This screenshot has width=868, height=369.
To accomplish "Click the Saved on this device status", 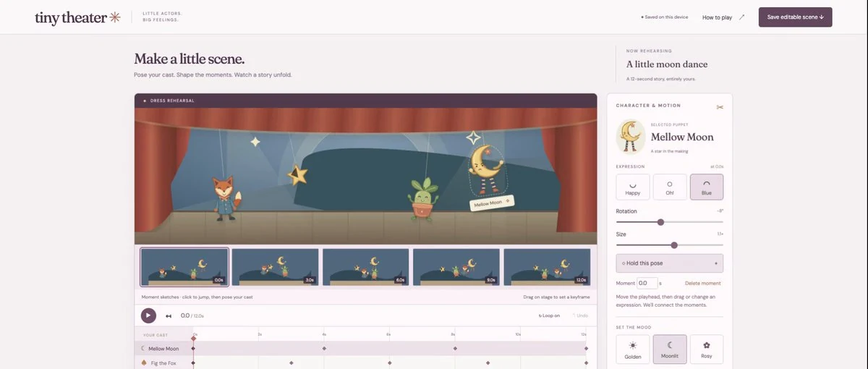I will [x=665, y=17].
